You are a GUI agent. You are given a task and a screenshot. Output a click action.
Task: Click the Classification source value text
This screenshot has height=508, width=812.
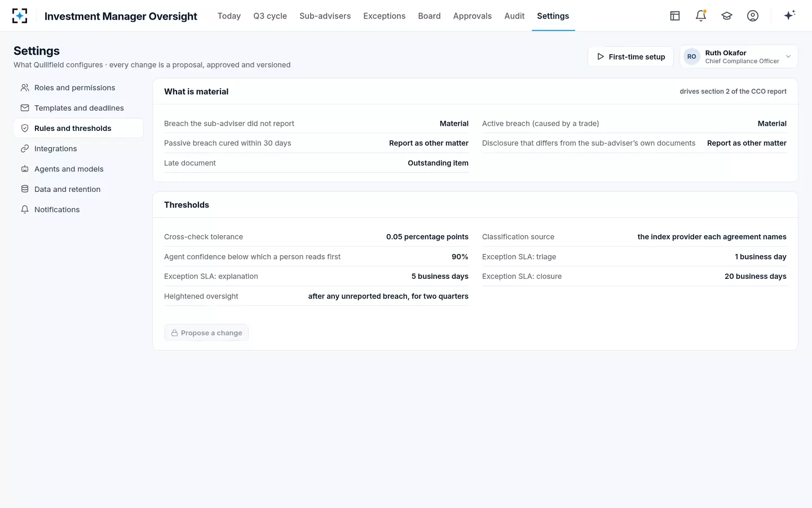click(712, 237)
